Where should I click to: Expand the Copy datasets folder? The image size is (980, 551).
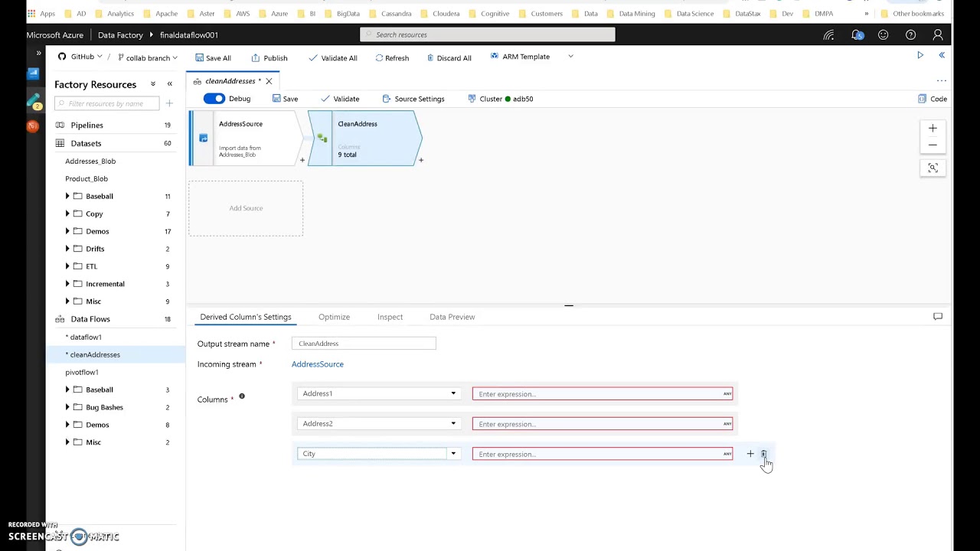tap(67, 214)
